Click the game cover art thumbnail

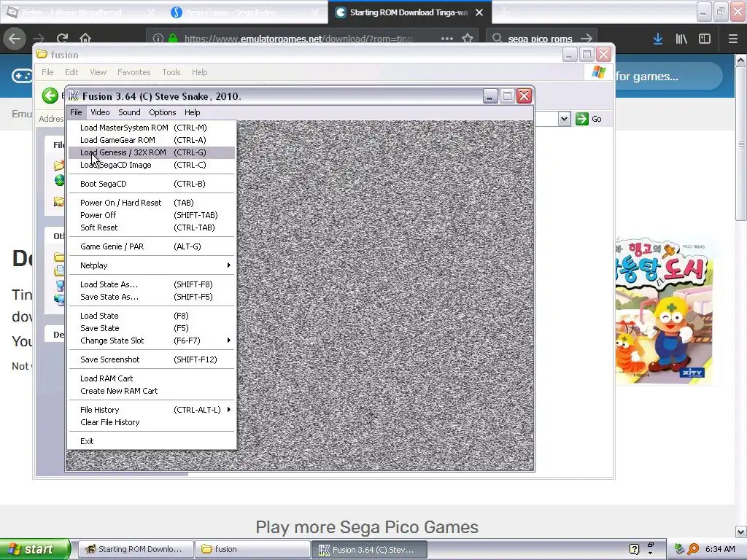point(664,311)
